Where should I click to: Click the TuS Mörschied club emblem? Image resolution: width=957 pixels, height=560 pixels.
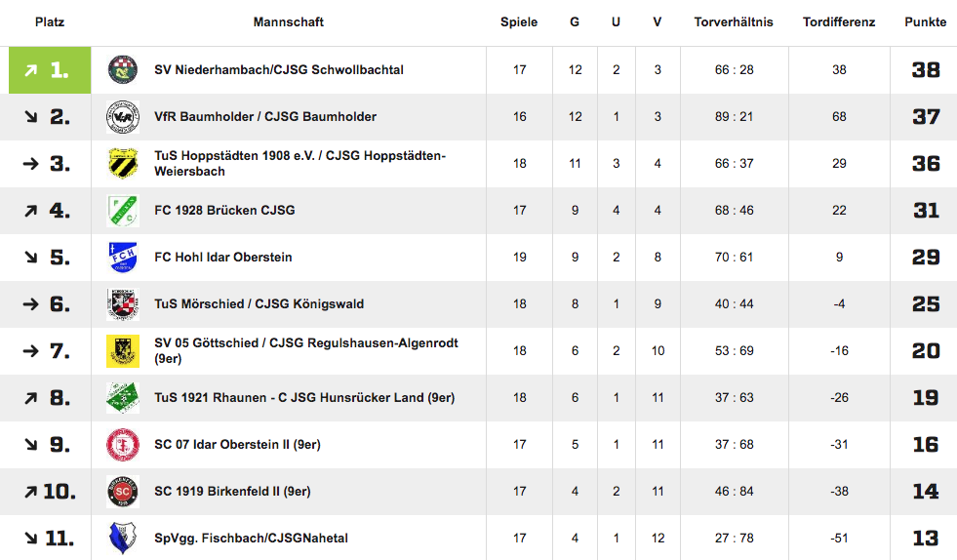[x=123, y=304]
